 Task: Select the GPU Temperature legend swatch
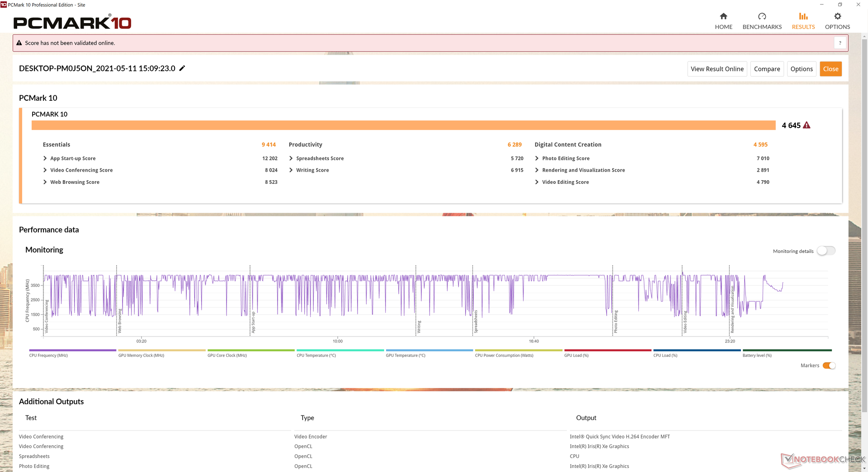pos(429,350)
